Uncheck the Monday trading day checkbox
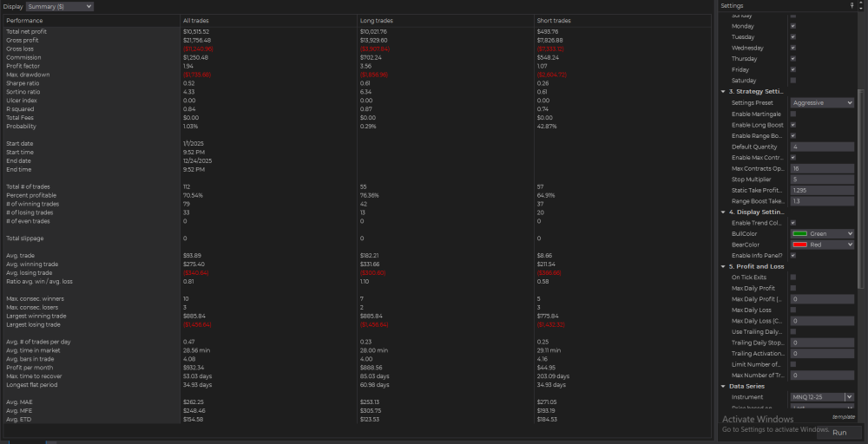Viewport: 868px width, 444px height. tap(793, 26)
